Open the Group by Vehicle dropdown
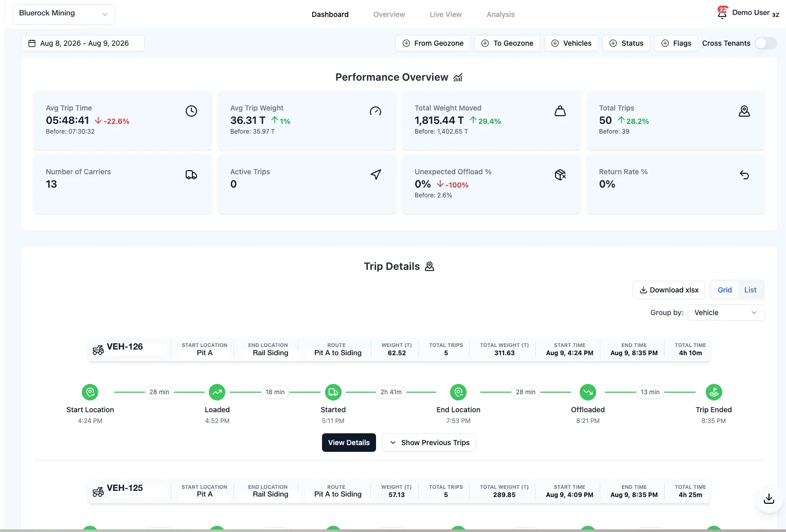 point(726,313)
